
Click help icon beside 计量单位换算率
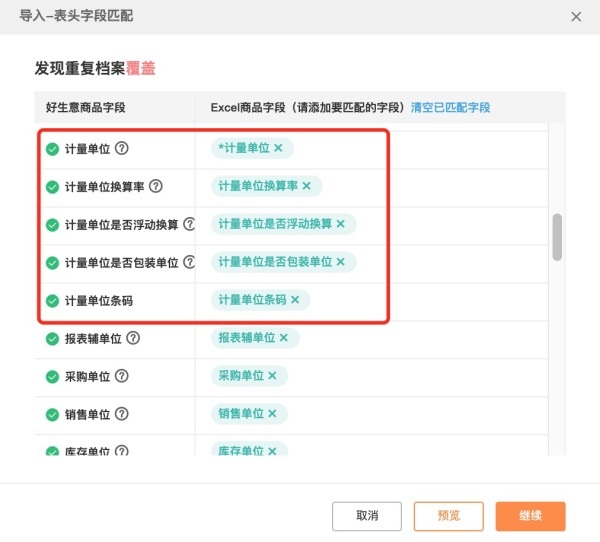pos(155,186)
